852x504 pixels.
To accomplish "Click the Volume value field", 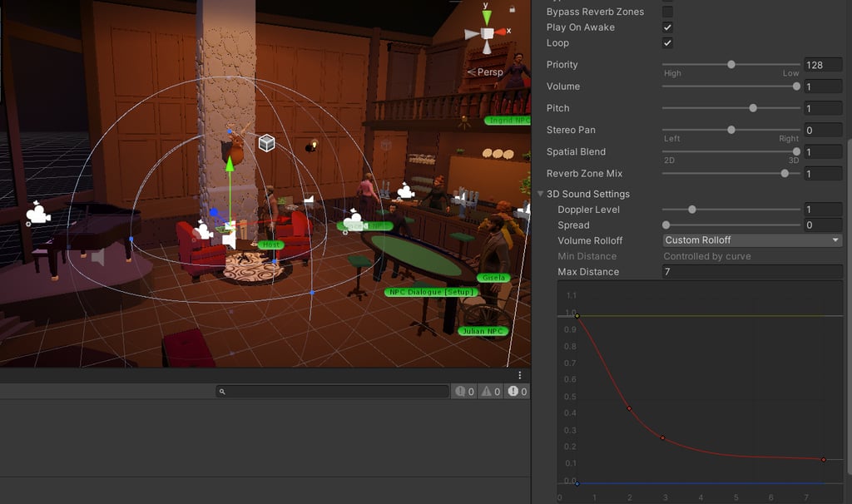I will coord(823,86).
